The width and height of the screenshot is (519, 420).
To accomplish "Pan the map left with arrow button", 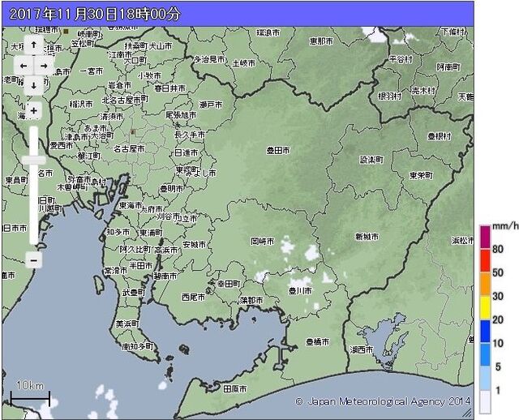I will (x=24, y=66).
